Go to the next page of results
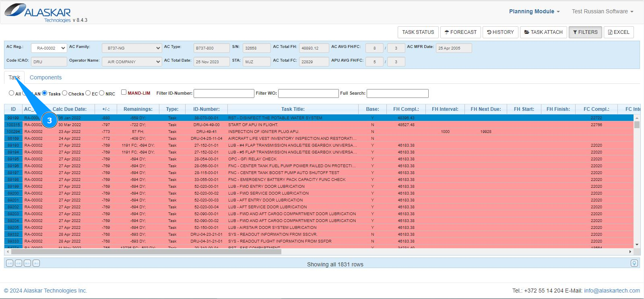This screenshot has height=299, width=644. 27,263
